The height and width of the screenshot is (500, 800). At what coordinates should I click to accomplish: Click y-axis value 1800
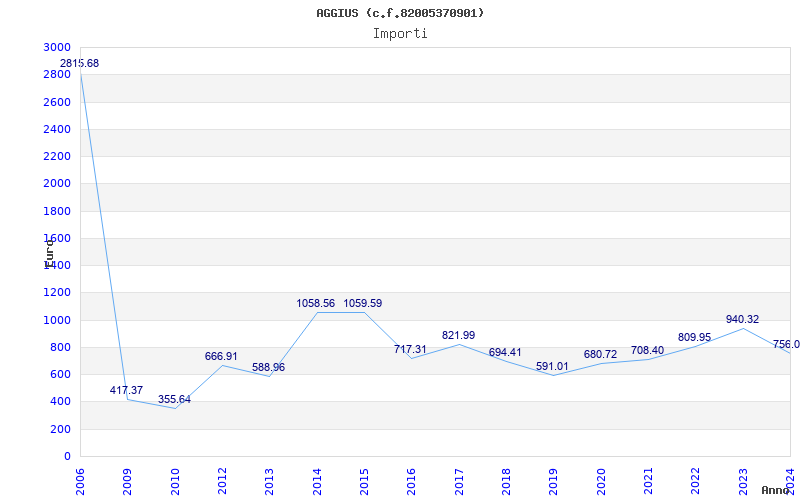click(57, 211)
